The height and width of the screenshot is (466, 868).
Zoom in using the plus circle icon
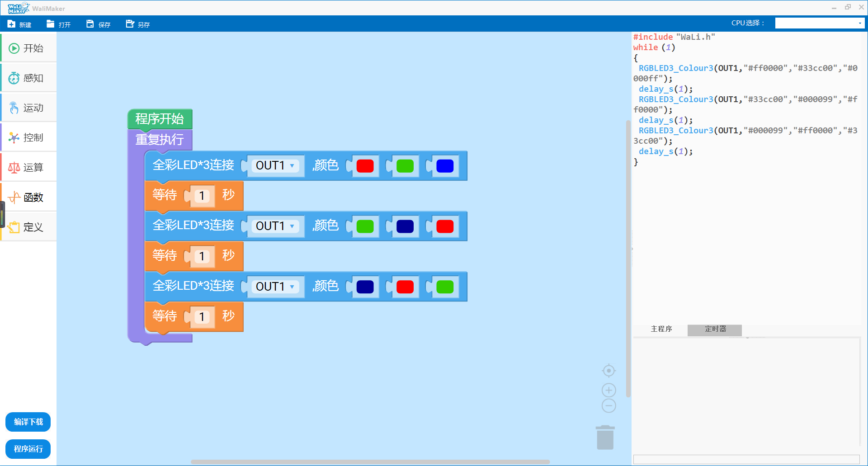coord(609,390)
